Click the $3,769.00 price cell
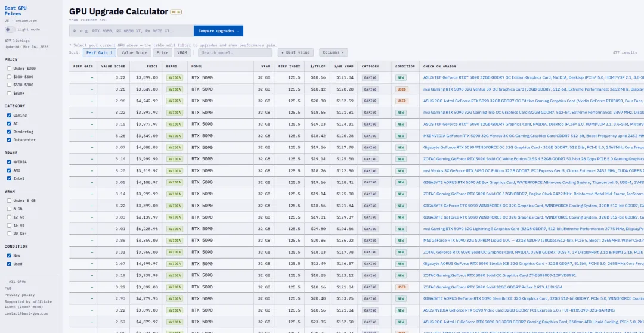 (x=147, y=252)
